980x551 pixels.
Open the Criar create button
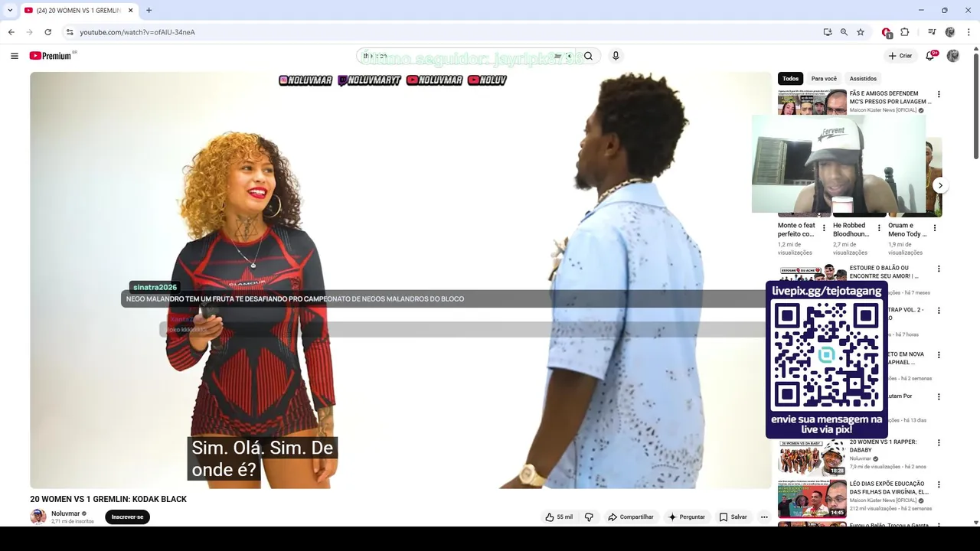(900, 56)
